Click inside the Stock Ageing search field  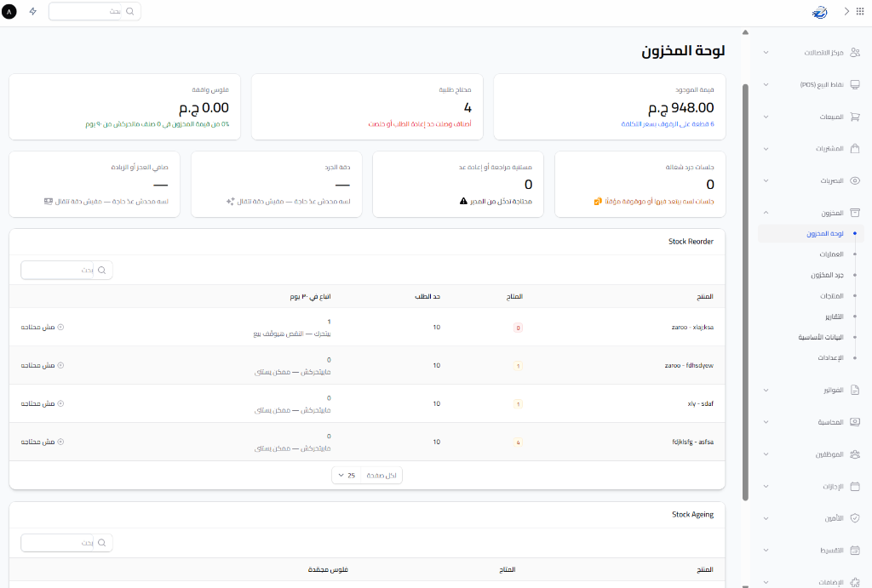coord(57,543)
